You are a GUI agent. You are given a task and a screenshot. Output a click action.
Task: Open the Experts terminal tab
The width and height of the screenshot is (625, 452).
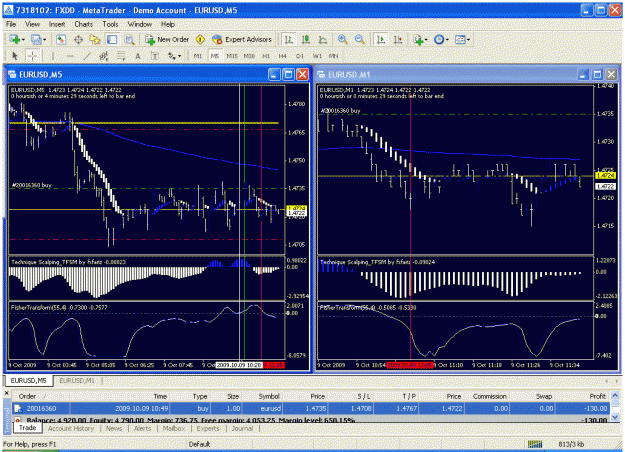208,428
